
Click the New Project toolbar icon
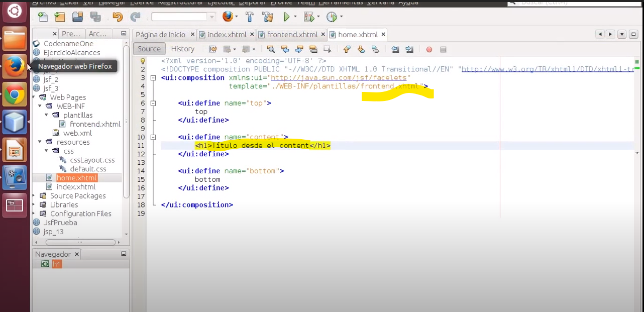(x=60, y=17)
